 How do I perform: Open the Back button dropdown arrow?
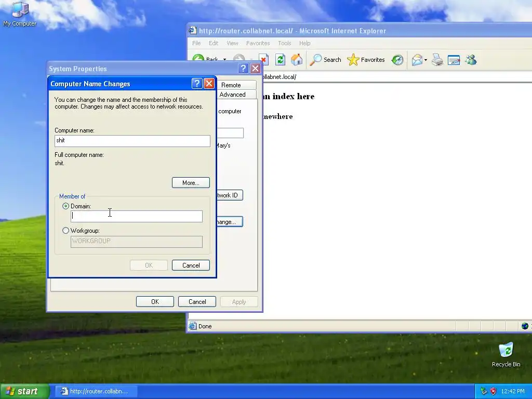[x=224, y=59]
